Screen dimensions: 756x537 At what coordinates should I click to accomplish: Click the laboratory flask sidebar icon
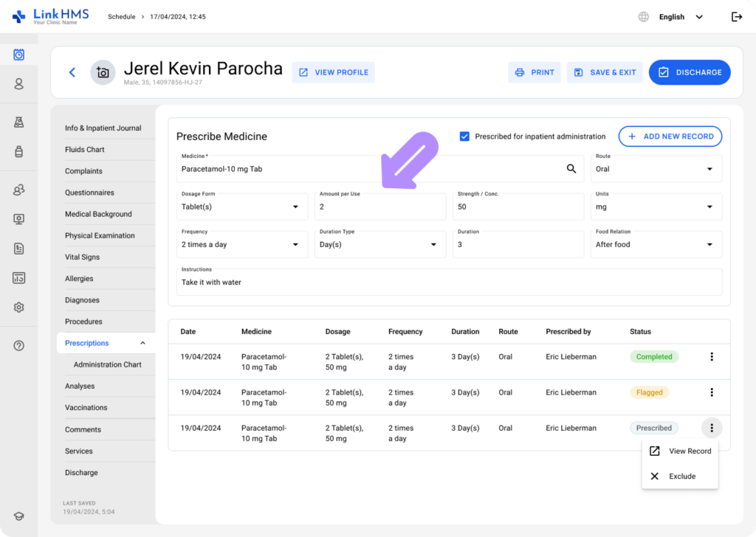18,122
